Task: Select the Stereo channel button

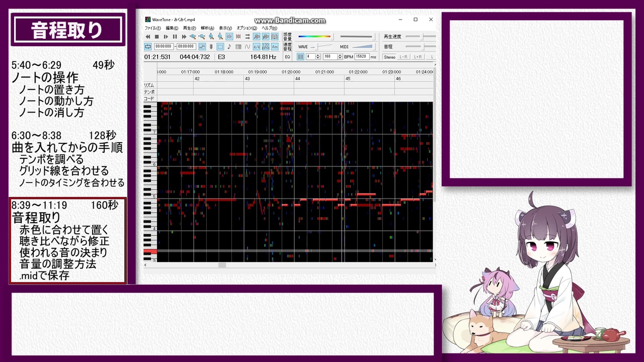Action: [x=390, y=57]
